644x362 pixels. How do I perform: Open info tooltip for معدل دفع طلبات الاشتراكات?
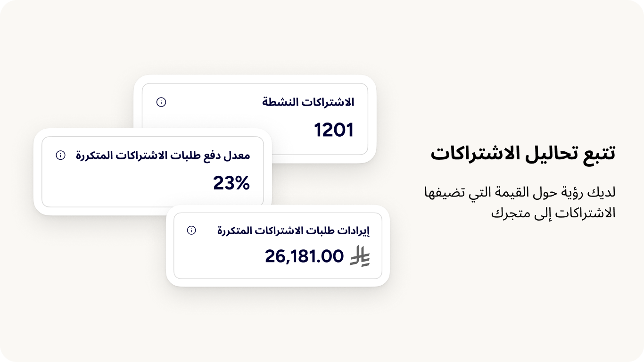coord(60,155)
